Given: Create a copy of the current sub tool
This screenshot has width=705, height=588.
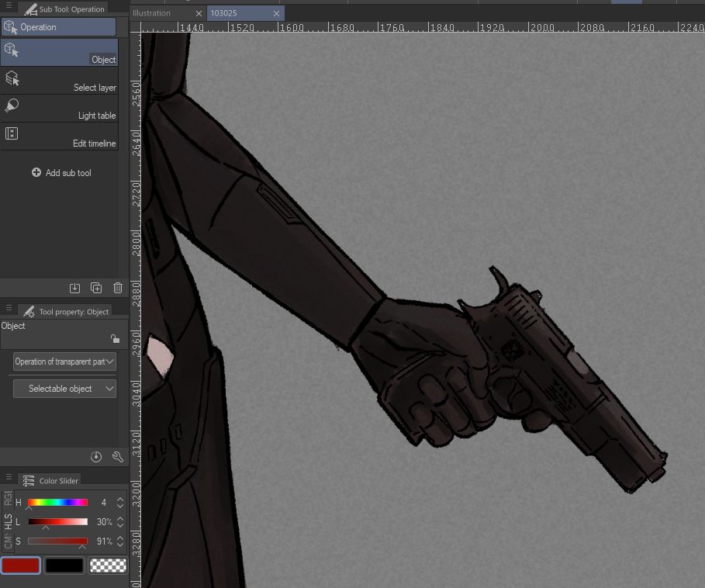Looking at the screenshot, I should 95,288.
